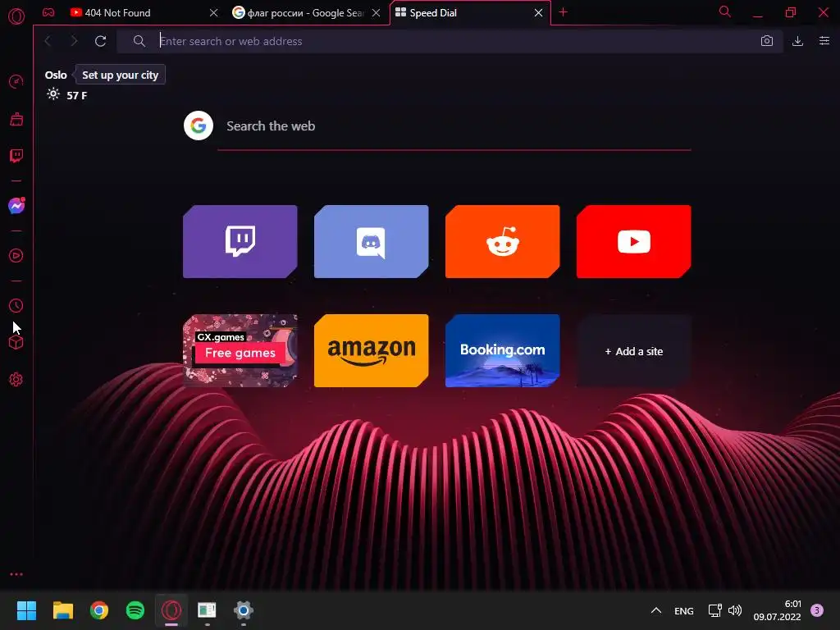This screenshot has width=840, height=630.
Task: Open Extensions cube icon in sidebar
Action: [x=16, y=342]
